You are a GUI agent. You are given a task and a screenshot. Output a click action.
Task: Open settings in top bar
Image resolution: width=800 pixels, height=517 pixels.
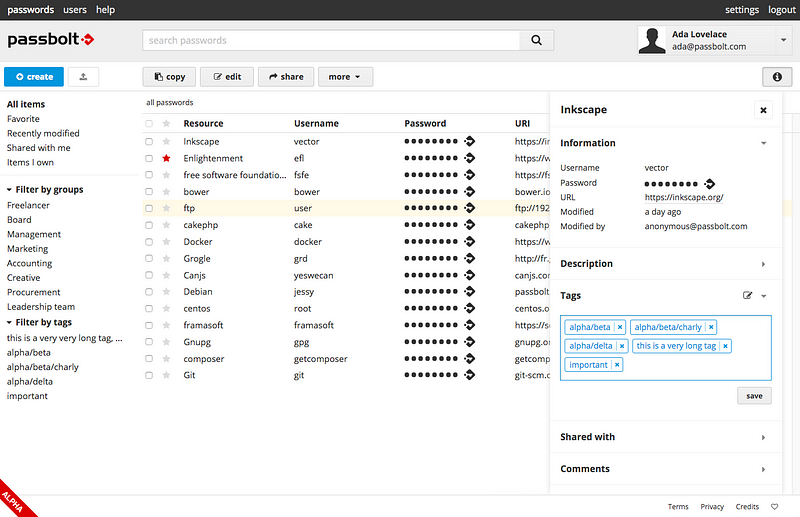point(742,10)
